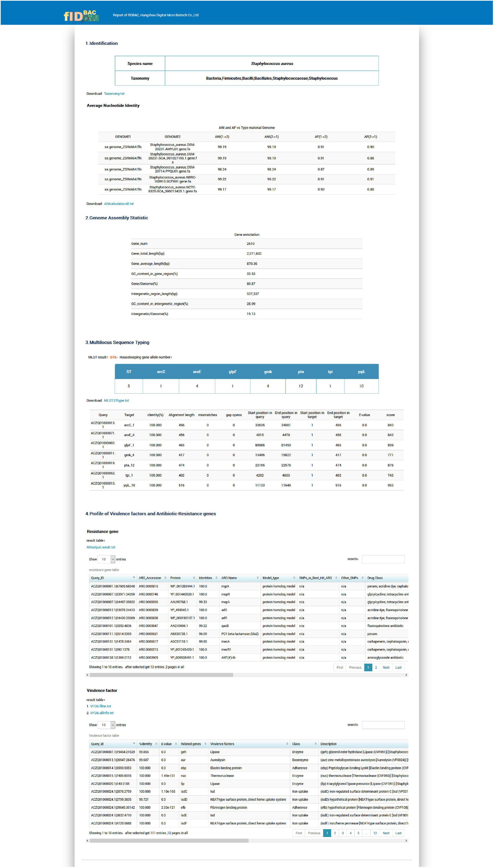Select the ST5 MLST result text
The image size is (494, 868).
[113, 357]
